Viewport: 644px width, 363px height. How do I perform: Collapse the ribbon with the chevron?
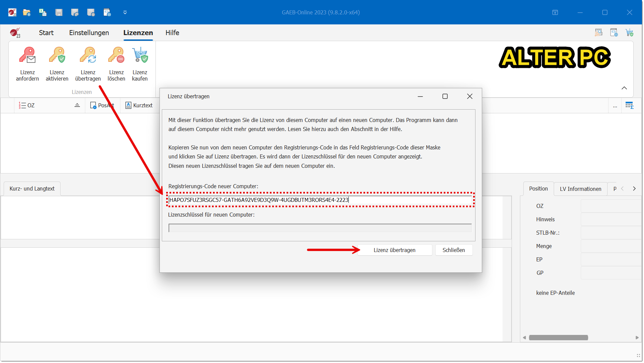coord(624,88)
